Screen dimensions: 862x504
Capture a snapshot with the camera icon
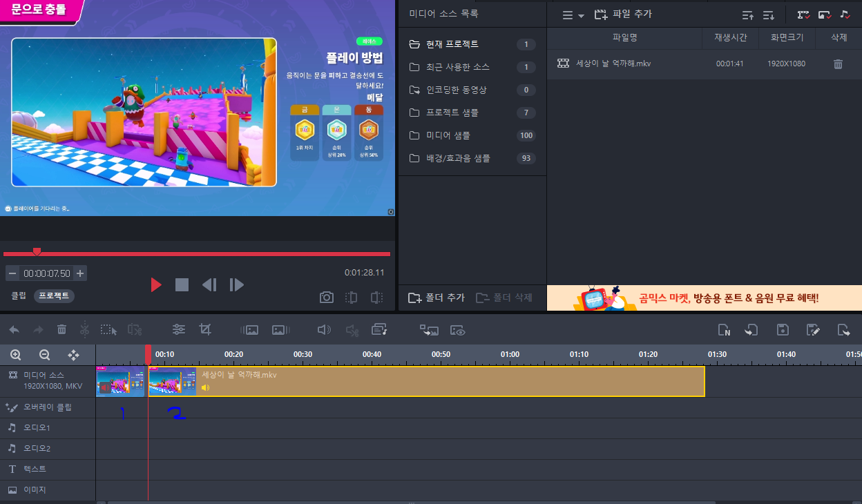(x=326, y=298)
